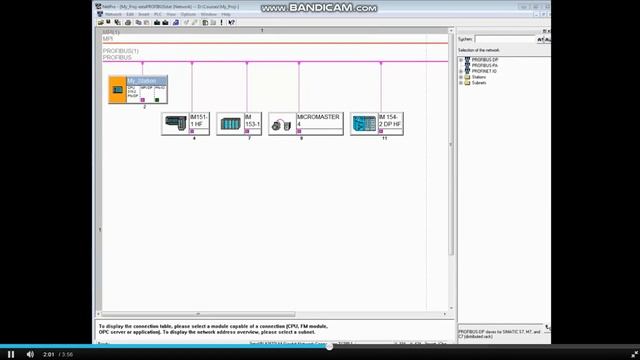Click the MPI/DP interface node on My_Station
The image size is (640, 360).
[142, 100]
